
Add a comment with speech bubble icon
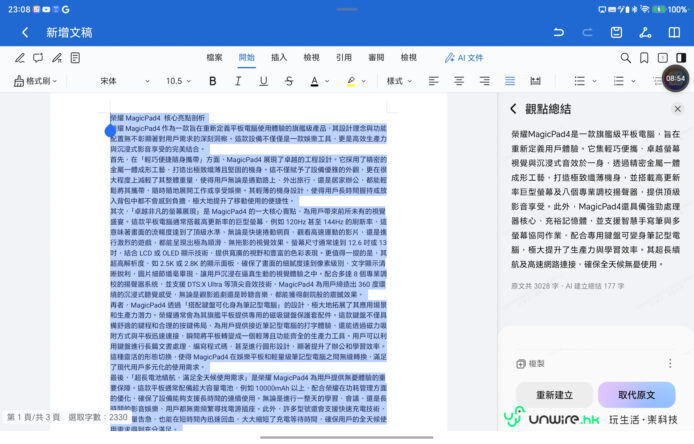click(x=38, y=58)
